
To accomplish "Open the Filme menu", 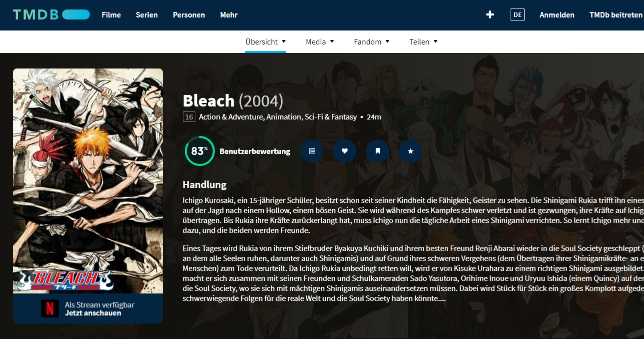I will coord(111,15).
